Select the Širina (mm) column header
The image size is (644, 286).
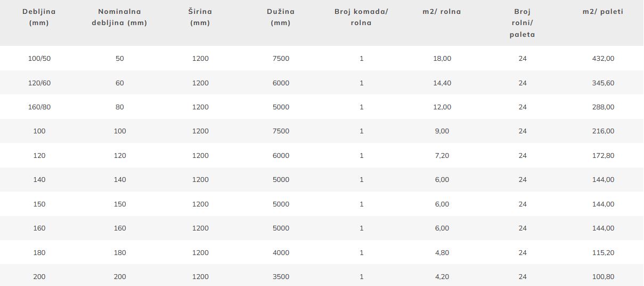point(200,17)
